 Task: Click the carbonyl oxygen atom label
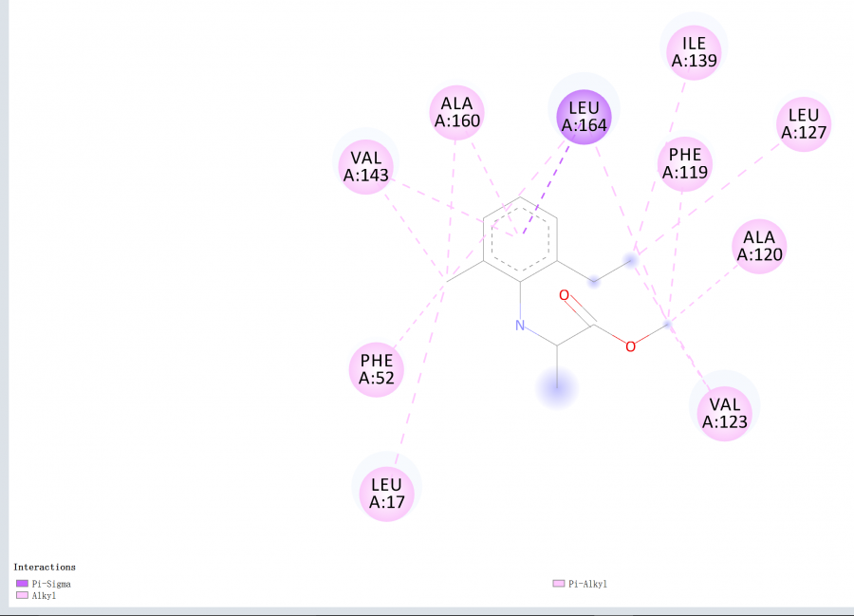(x=565, y=294)
